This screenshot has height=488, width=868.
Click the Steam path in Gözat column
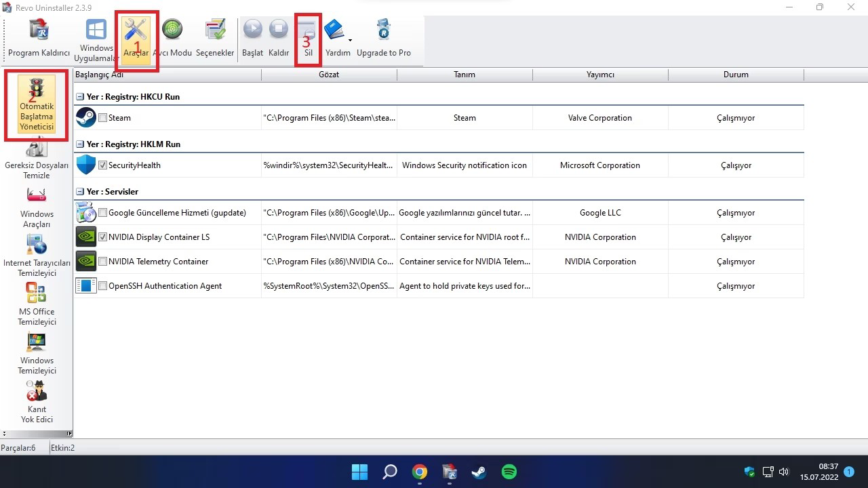pos(329,118)
